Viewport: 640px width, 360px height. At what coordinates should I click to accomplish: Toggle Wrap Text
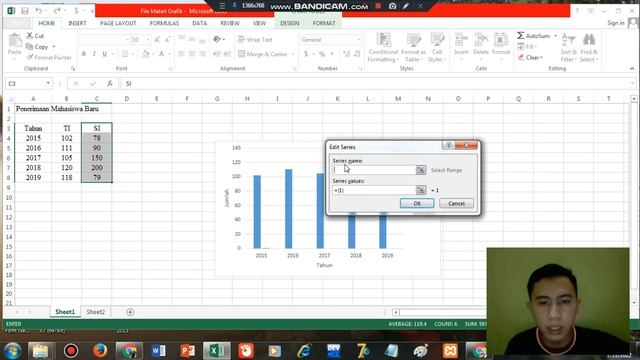click(255, 40)
